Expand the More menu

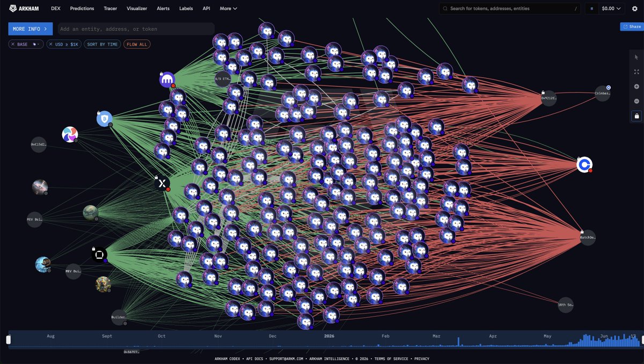(228, 9)
